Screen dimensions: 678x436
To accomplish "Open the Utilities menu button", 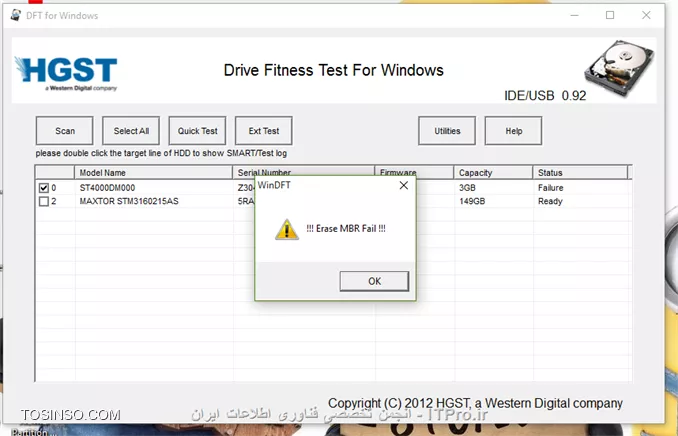I will [x=447, y=131].
